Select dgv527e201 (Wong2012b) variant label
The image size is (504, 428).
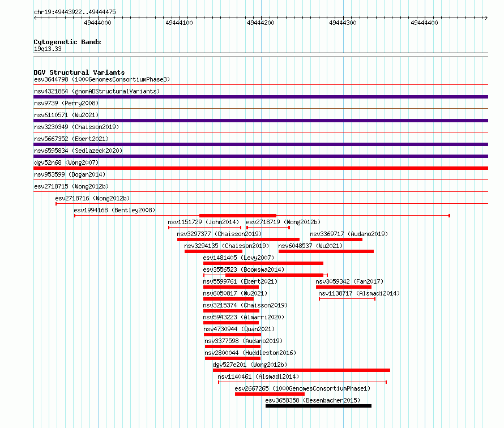(250, 365)
